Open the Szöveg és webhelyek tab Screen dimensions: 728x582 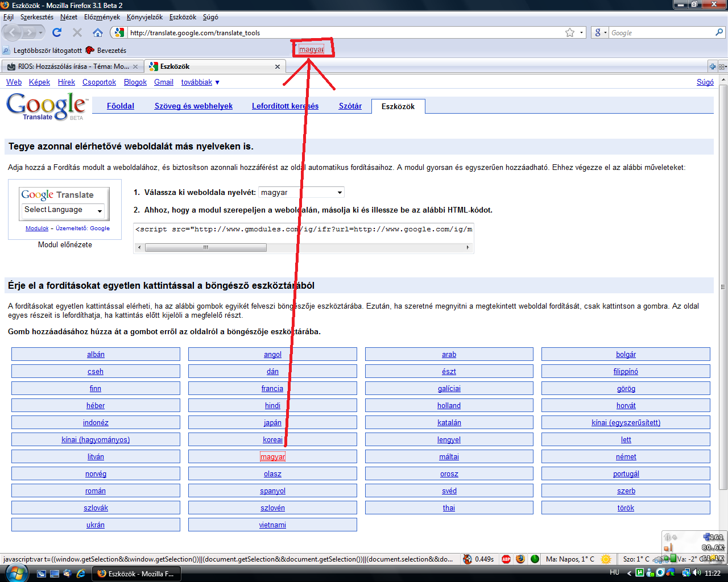(x=193, y=106)
